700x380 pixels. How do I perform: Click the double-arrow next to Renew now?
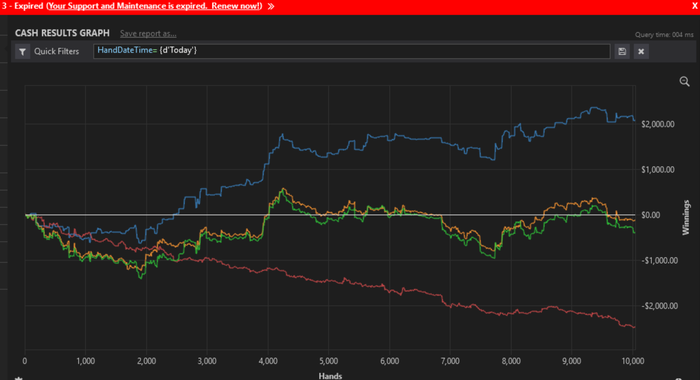coord(271,6)
